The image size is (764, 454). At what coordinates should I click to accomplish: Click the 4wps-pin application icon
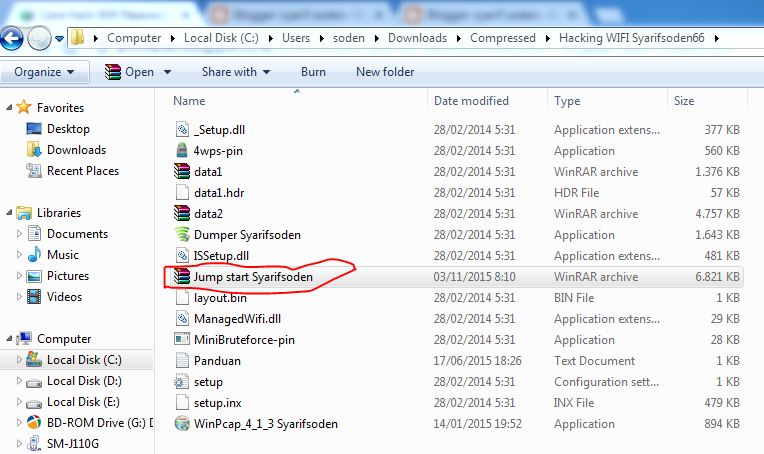(182, 151)
